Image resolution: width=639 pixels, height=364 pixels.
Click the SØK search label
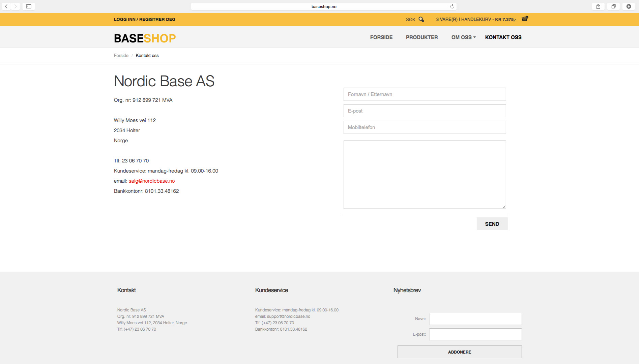[x=410, y=20]
